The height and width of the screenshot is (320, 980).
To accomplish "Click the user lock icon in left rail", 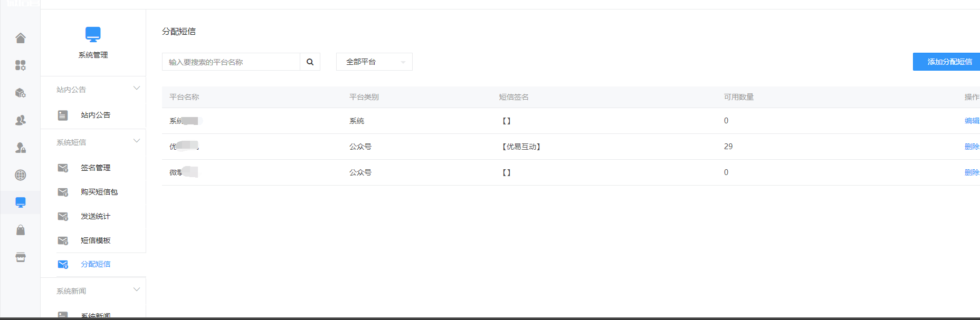I will pyautogui.click(x=21, y=148).
